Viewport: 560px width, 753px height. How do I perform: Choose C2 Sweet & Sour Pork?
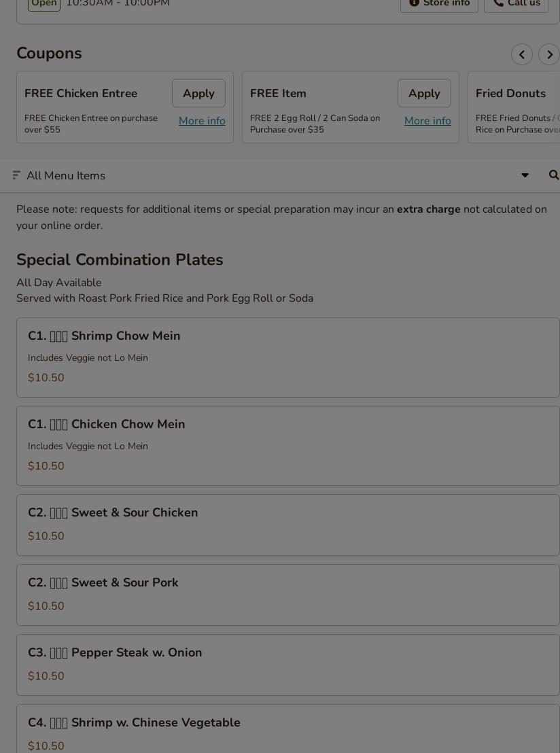287,595
